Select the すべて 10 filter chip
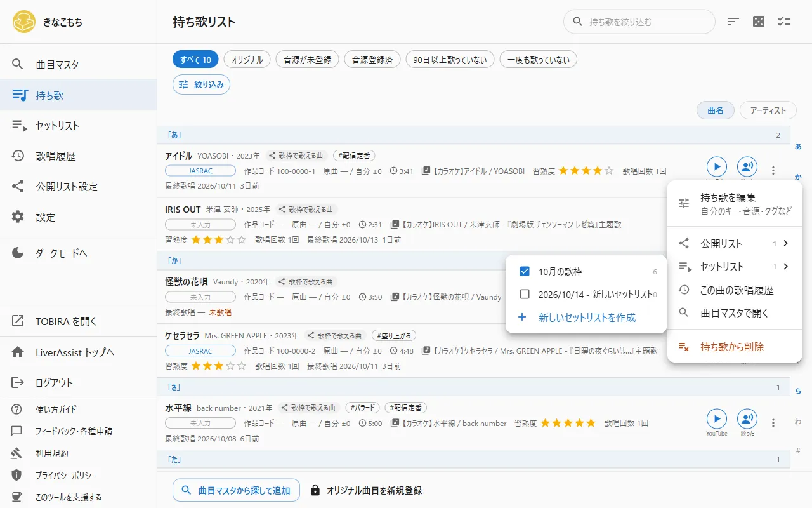 [x=195, y=60]
